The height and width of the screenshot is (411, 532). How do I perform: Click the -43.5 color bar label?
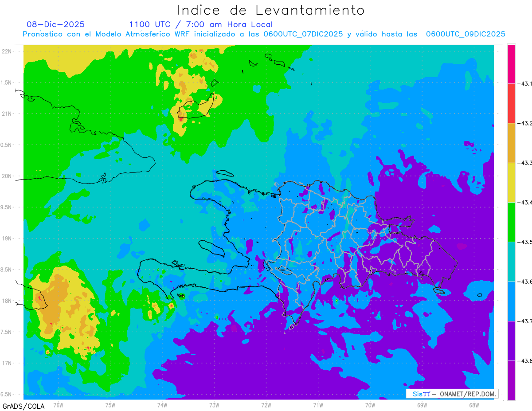click(525, 242)
